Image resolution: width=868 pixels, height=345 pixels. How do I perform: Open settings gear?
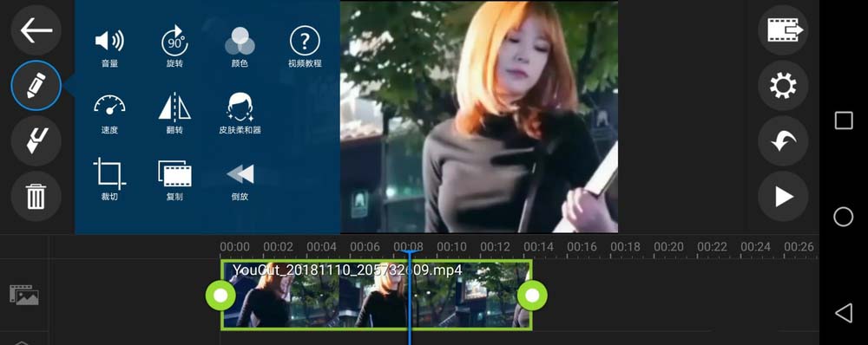[x=783, y=86]
